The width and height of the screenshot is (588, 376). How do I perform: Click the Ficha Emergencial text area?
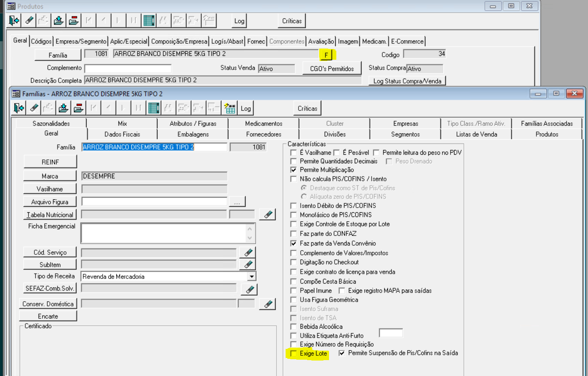[x=164, y=233]
